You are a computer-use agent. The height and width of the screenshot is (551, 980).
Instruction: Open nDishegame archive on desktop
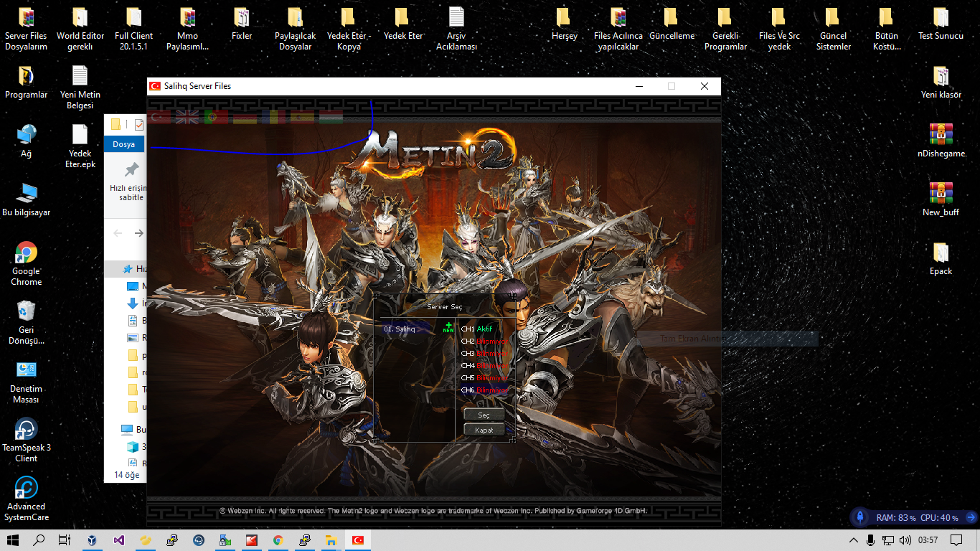(941, 142)
